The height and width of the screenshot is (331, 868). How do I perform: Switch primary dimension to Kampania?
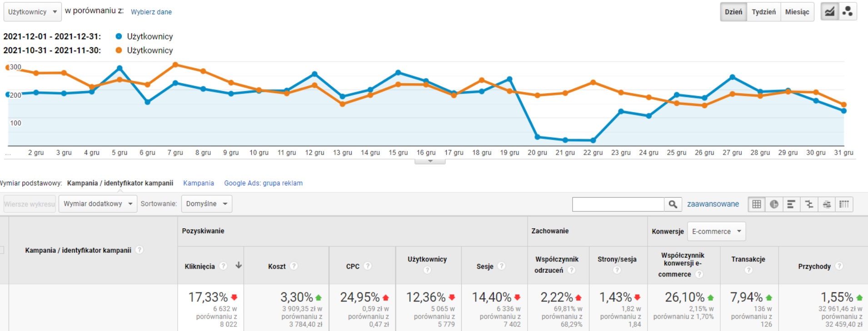[x=199, y=183]
